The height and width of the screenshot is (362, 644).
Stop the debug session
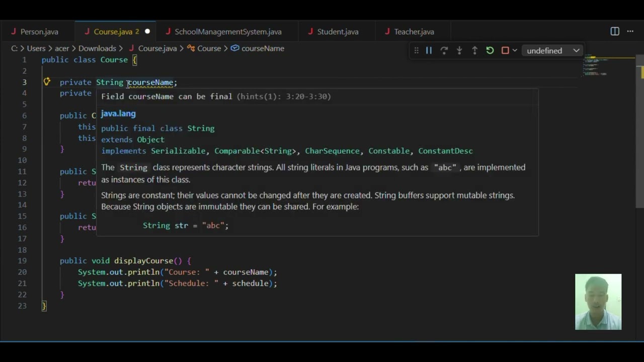[505, 50]
